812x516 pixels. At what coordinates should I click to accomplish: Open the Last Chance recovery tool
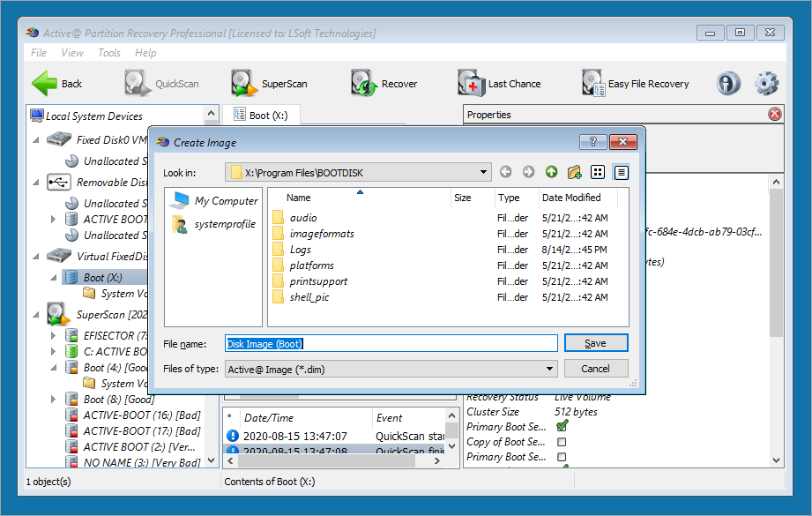pos(472,84)
